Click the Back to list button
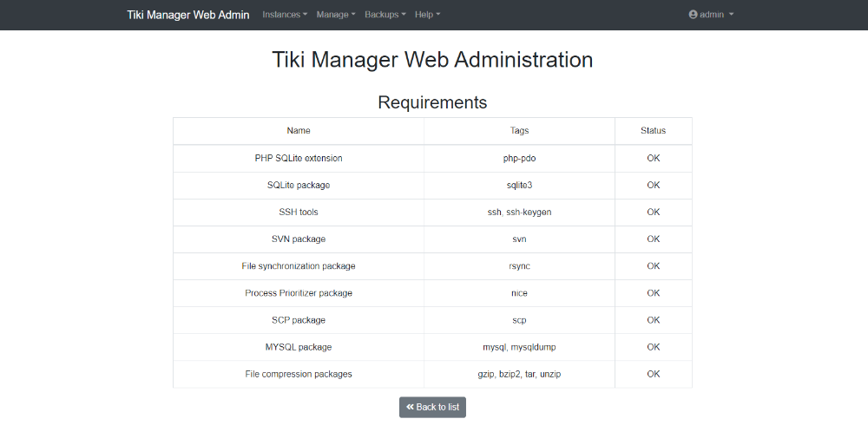Screen dimensions: 868x432 point(432,407)
